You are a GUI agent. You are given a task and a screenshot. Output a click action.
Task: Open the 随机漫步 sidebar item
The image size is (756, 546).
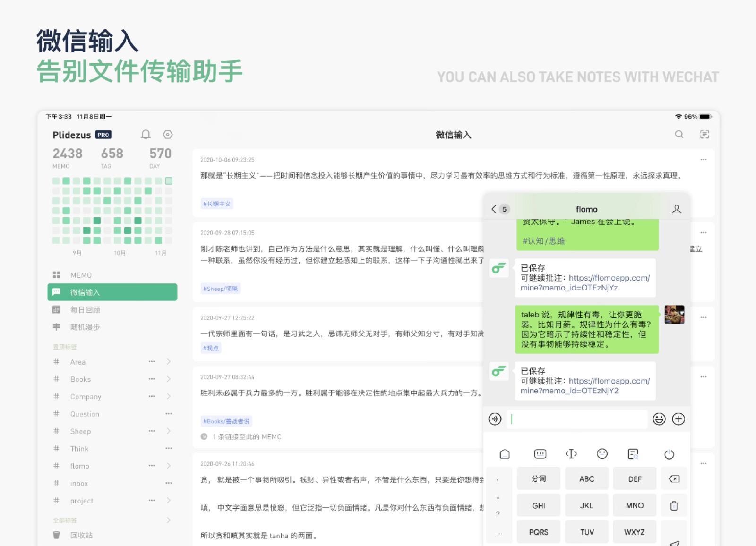point(85,327)
